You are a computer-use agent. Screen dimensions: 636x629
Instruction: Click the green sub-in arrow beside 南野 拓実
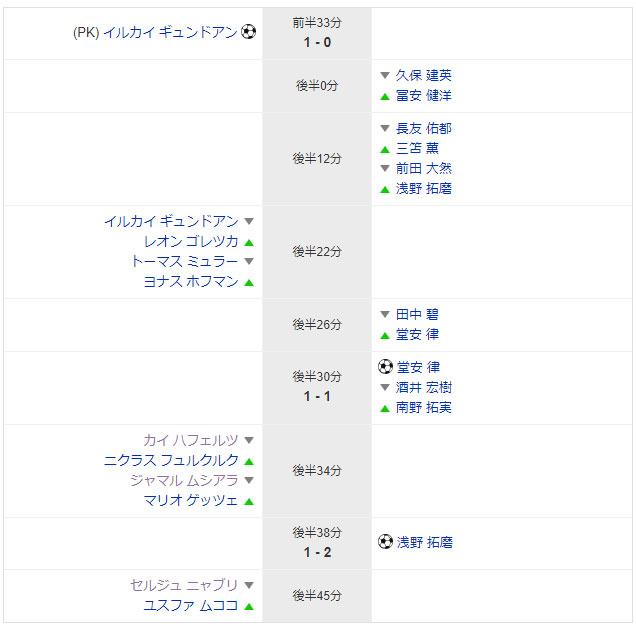385,408
